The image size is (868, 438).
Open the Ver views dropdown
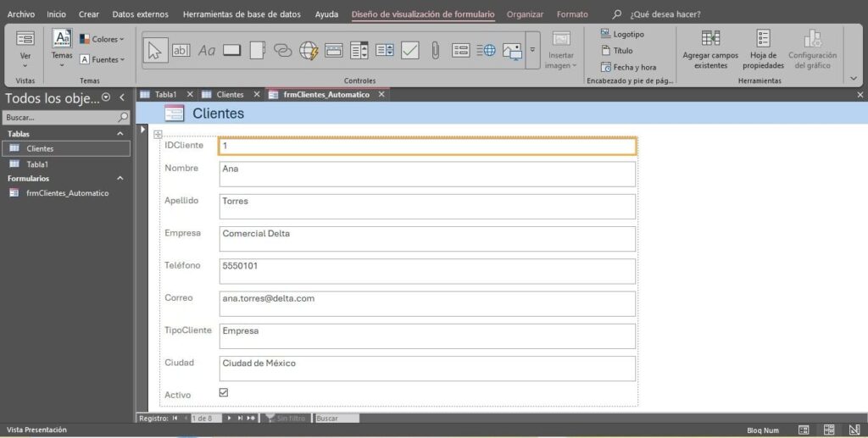pyautogui.click(x=25, y=49)
